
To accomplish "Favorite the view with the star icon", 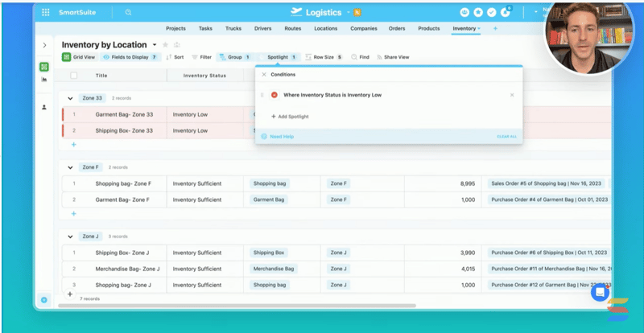I will pyautogui.click(x=165, y=45).
